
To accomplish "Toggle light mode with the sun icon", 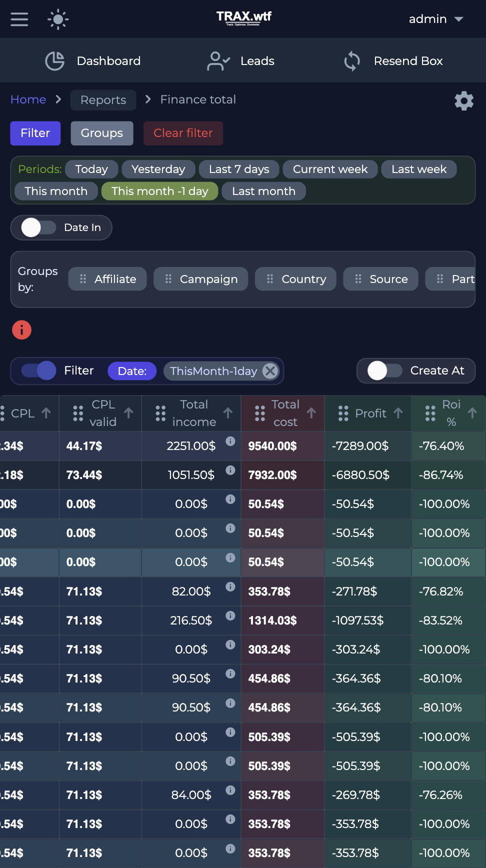I will coord(58,19).
